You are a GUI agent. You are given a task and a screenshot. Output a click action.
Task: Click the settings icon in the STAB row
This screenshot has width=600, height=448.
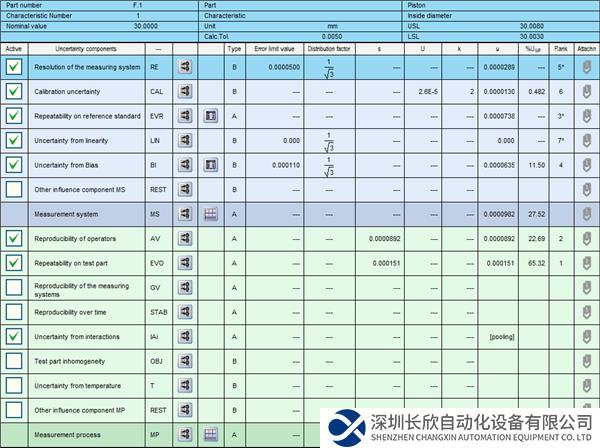(186, 312)
